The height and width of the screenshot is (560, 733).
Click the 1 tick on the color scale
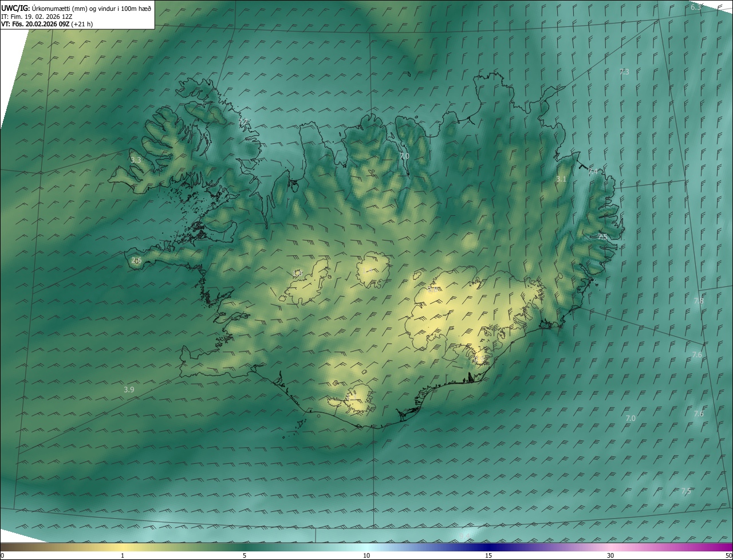click(x=123, y=555)
